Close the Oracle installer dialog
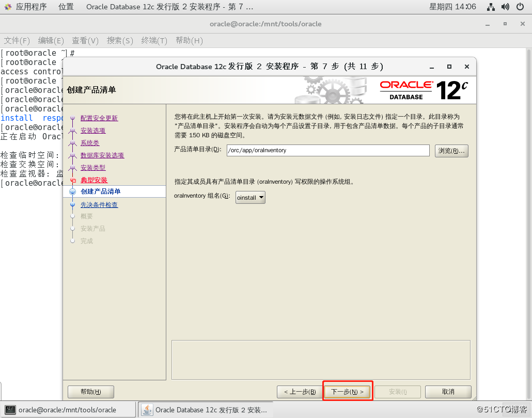 point(467,67)
